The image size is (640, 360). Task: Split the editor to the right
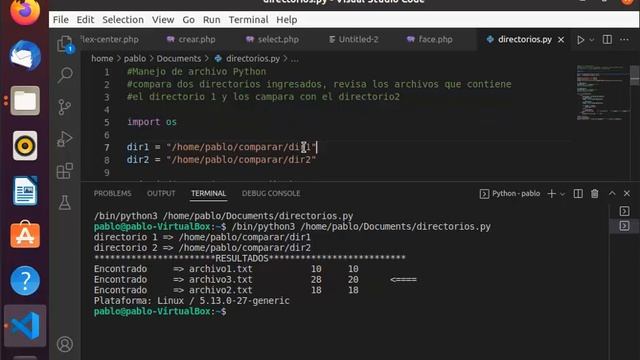point(607,40)
